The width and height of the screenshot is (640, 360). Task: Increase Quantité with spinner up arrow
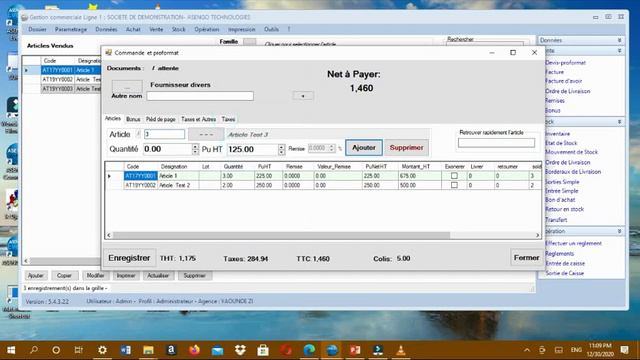(195, 147)
